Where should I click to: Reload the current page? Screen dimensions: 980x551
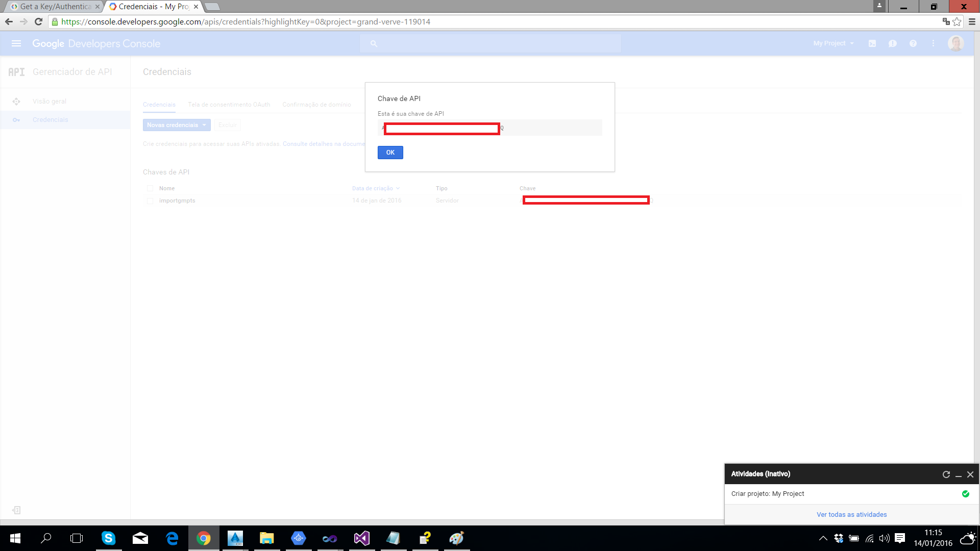point(38,21)
